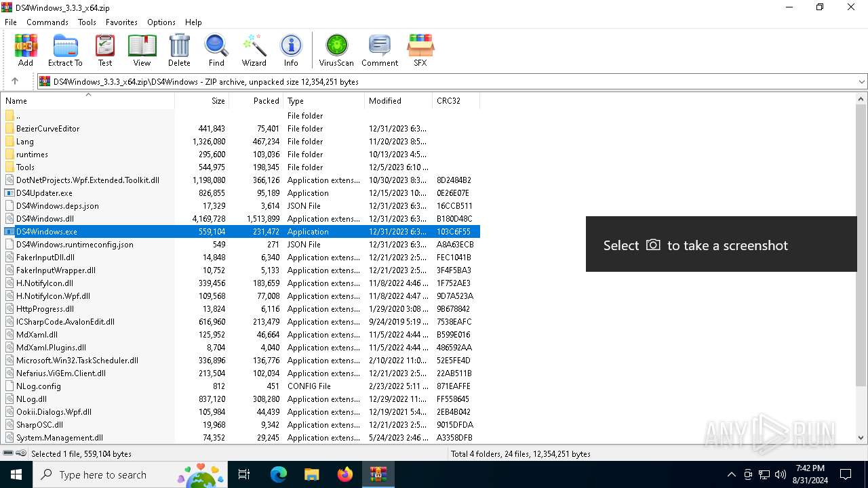Select the DS4Windows.exe file
The height and width of the screenshot is (488, 868).
[241, 232]
